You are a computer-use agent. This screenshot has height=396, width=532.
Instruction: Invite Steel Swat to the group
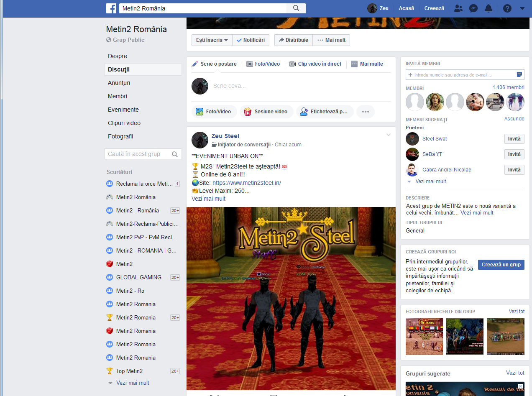point(514,139)
